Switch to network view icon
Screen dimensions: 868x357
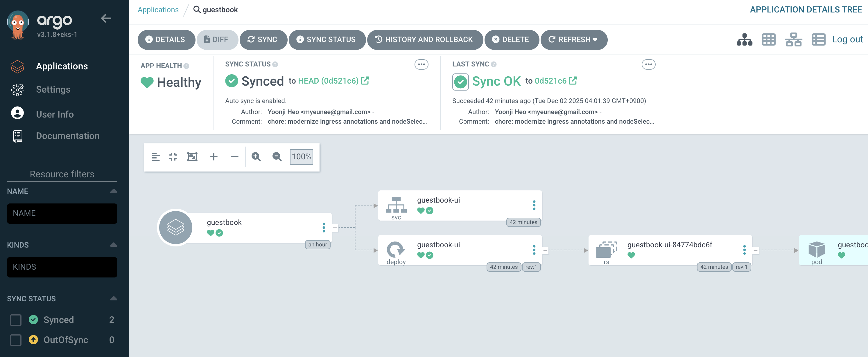(793, 40)
